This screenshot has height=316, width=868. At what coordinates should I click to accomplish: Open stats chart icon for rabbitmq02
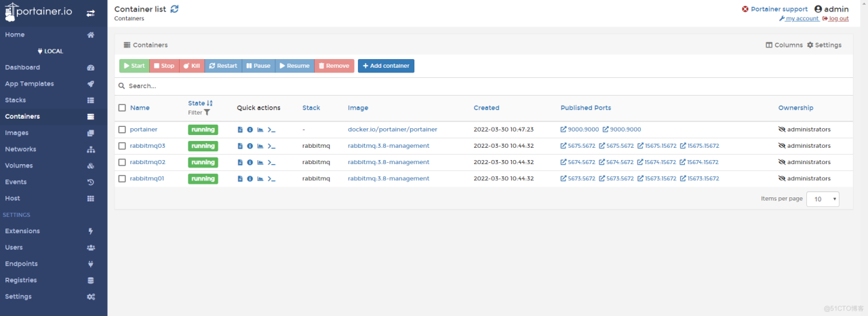[260, 163]
